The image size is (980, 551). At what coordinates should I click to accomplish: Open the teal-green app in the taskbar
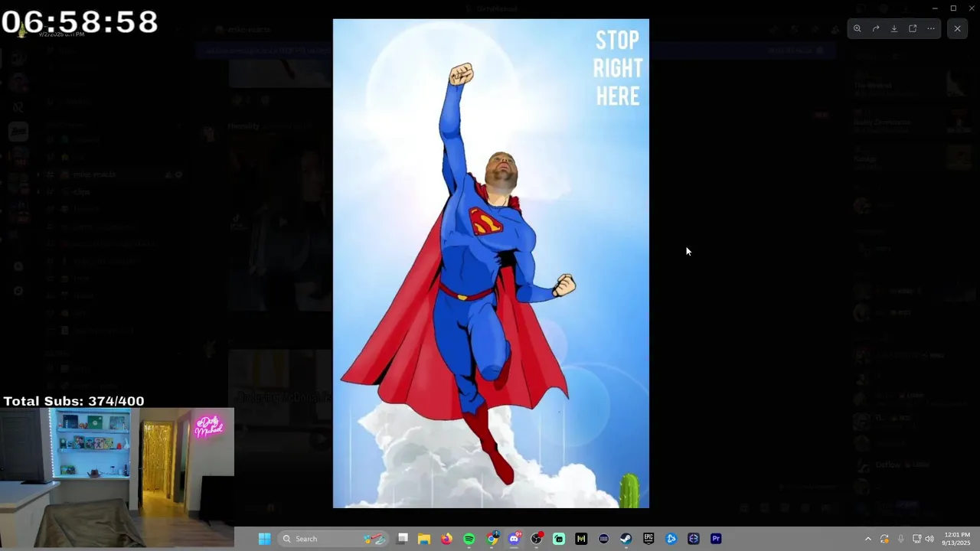click(x=559, y=539)
